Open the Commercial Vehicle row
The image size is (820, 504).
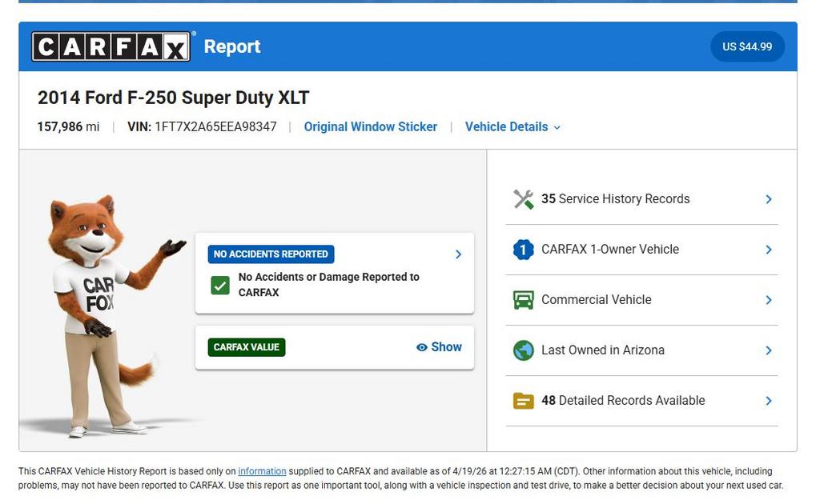click(641, 300)
